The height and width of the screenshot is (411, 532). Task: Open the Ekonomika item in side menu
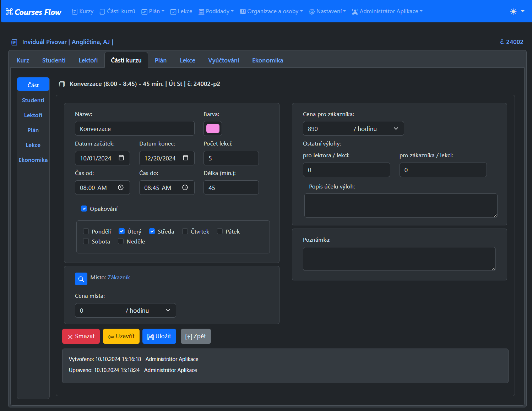pos(33,160)
